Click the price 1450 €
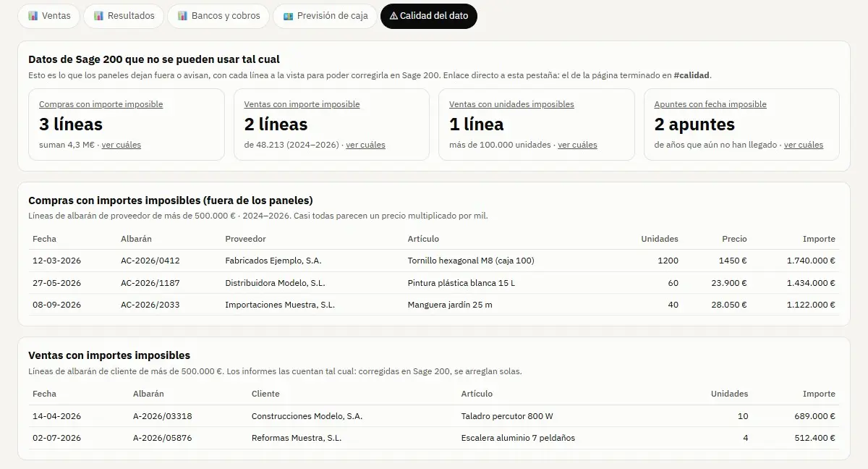This screenshot has height=469, width=868. 733,261
